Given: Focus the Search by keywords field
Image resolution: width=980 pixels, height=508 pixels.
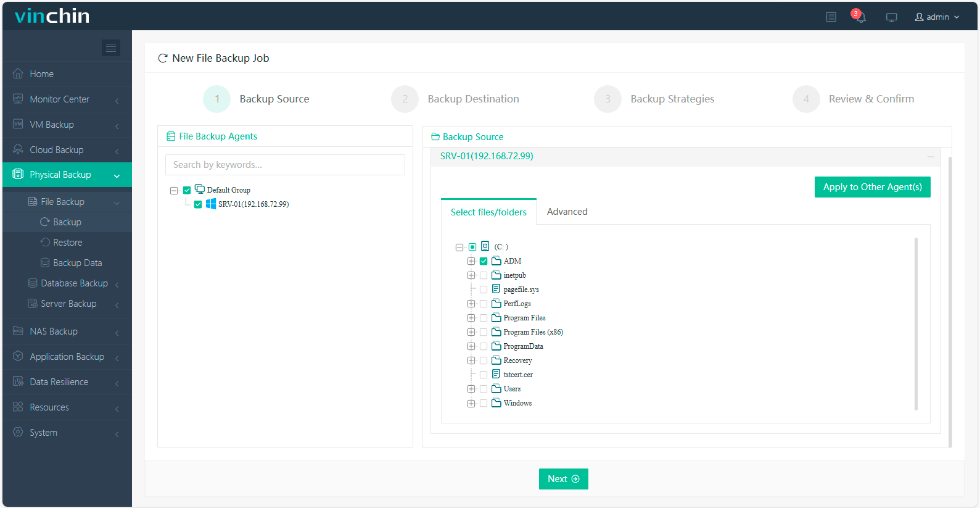Looking at the screenshot, I should click(x=285, y=165).
